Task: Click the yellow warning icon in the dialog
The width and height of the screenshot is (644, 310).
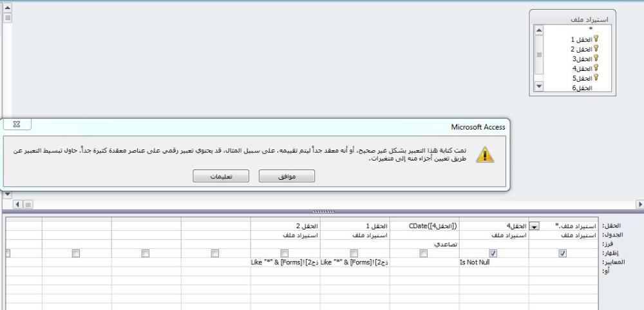Action: 484,155
